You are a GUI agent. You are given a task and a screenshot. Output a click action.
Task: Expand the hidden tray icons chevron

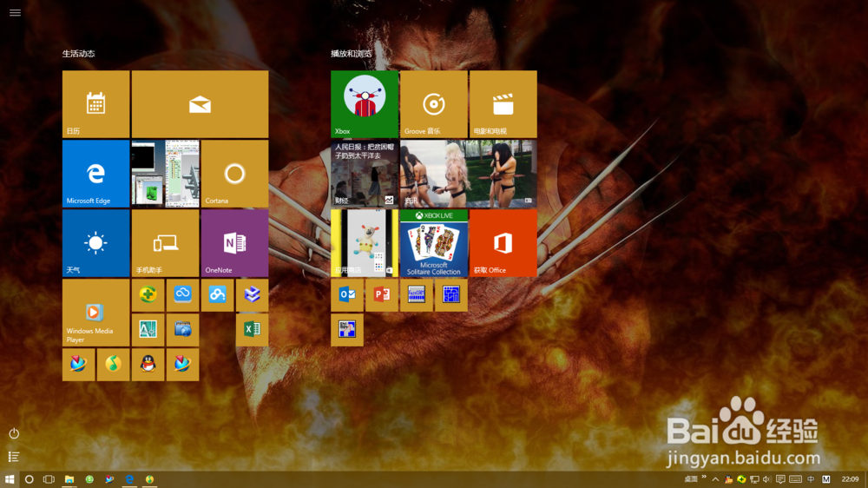pyautogui.click(x=715, y=479)
